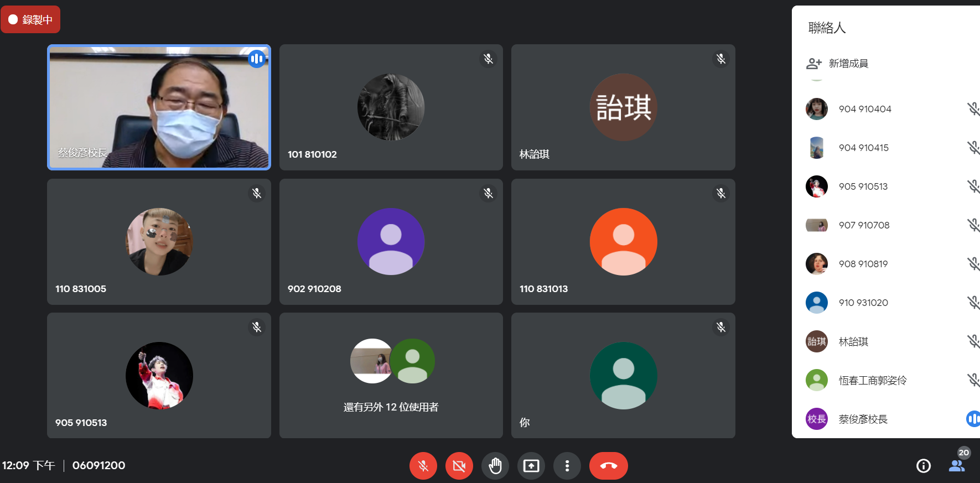Viewport: 980px width, 483px height.
Task: Click the muted mic icon on the 林詒琪 tile
Action: pyautogui.click(x=720, y=59)
